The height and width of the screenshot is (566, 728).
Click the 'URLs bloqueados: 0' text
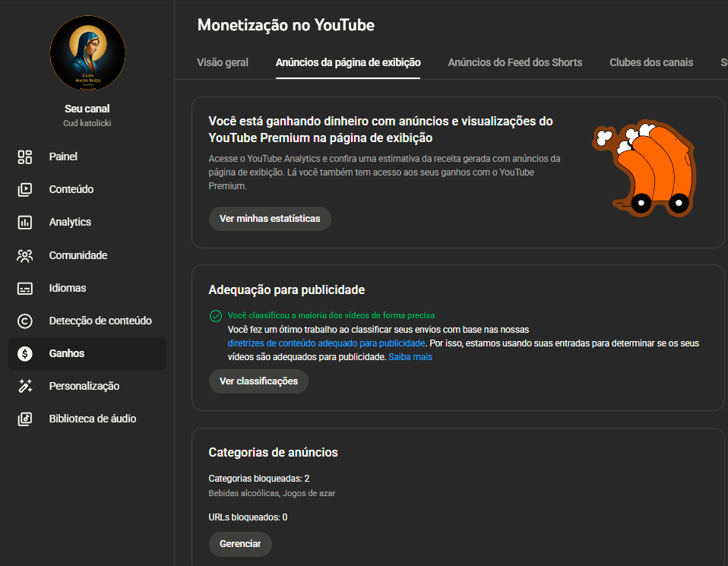tap(248, 517)
